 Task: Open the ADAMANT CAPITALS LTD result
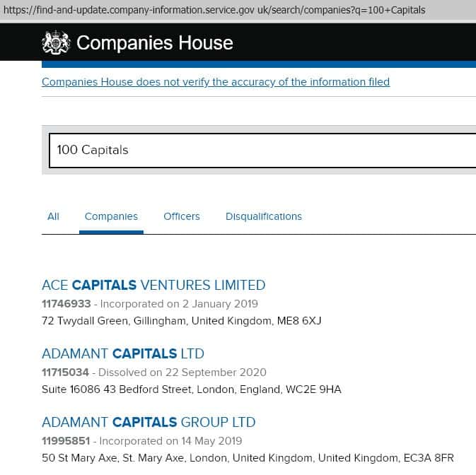pyautogui.click(x=123, y=353)
